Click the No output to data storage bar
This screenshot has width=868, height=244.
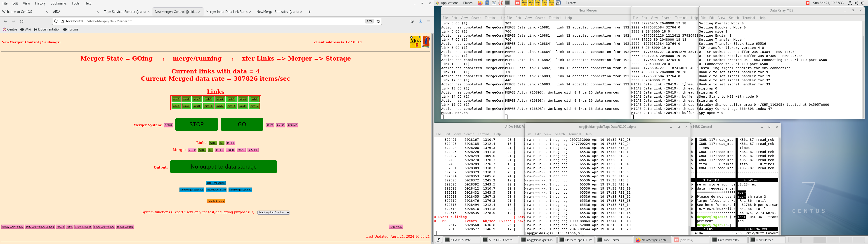[223, 167]
